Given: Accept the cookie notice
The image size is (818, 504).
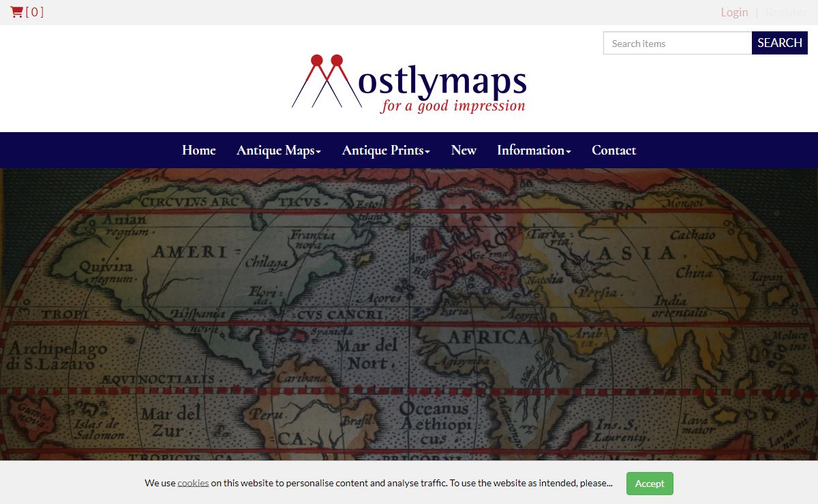Looking at the screenshot, I should (x=650, y=483).
